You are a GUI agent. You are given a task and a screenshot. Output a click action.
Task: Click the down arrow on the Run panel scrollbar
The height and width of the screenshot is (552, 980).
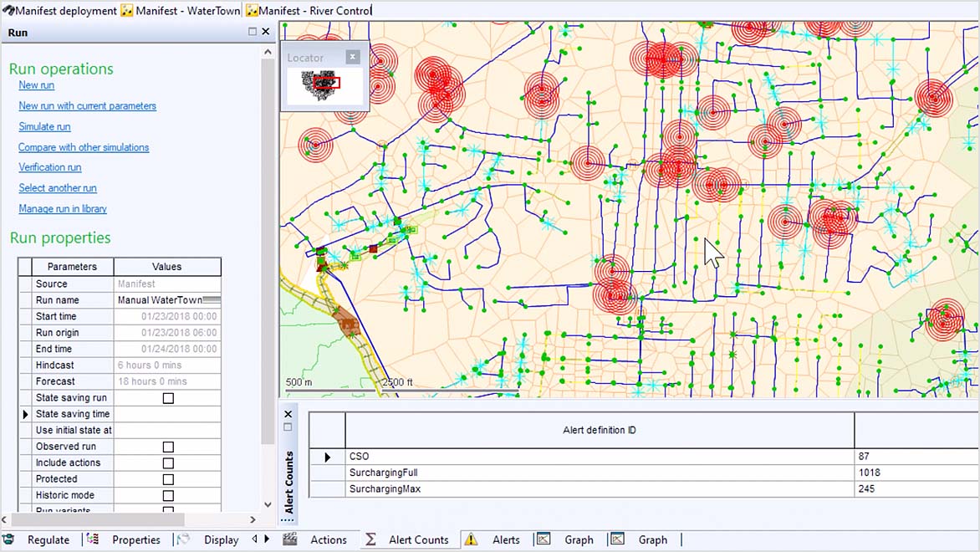pos(268,504)
